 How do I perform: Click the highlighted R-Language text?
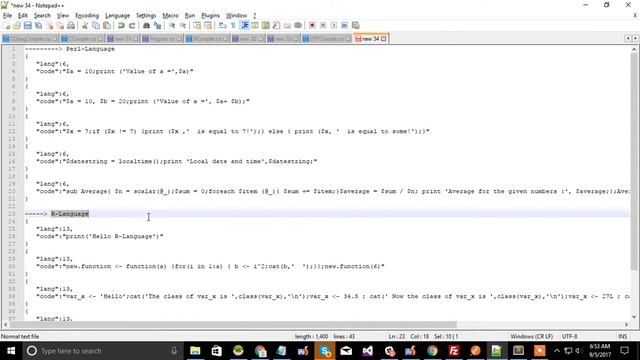70,214
